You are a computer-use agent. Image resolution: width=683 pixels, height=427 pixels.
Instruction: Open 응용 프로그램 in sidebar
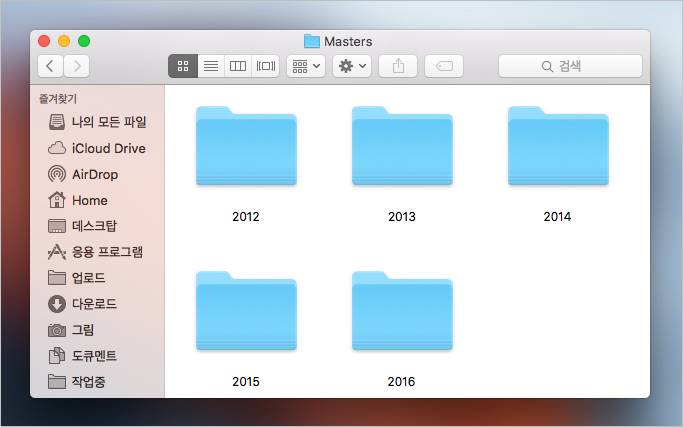pyautogui.click(x=97, y=252)
